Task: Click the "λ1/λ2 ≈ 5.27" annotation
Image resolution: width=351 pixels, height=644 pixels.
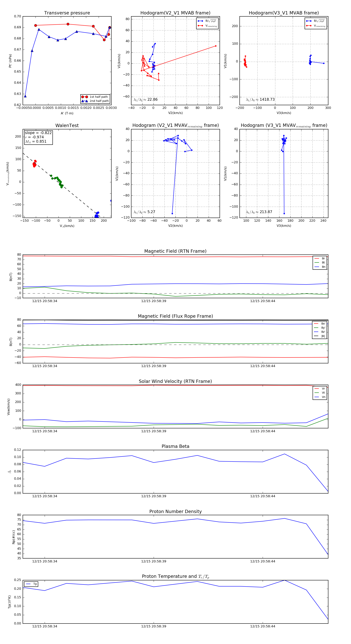Action: click(144, 212)
